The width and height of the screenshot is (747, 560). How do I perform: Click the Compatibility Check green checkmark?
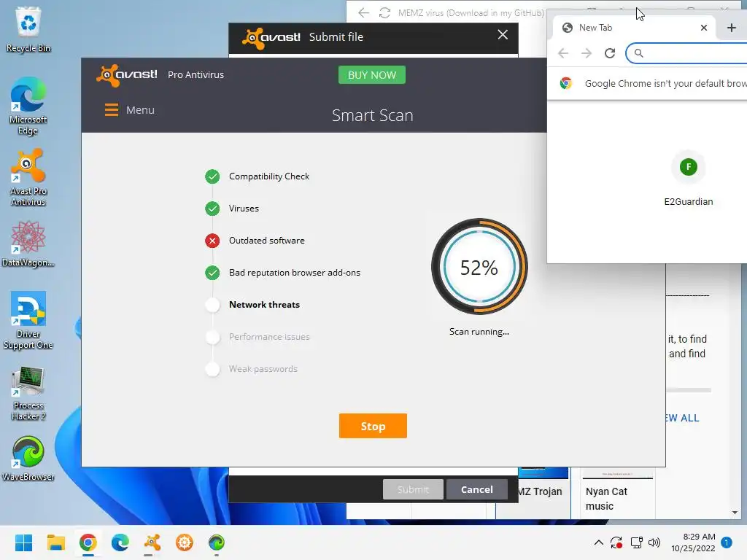click(x=212, y=176)
